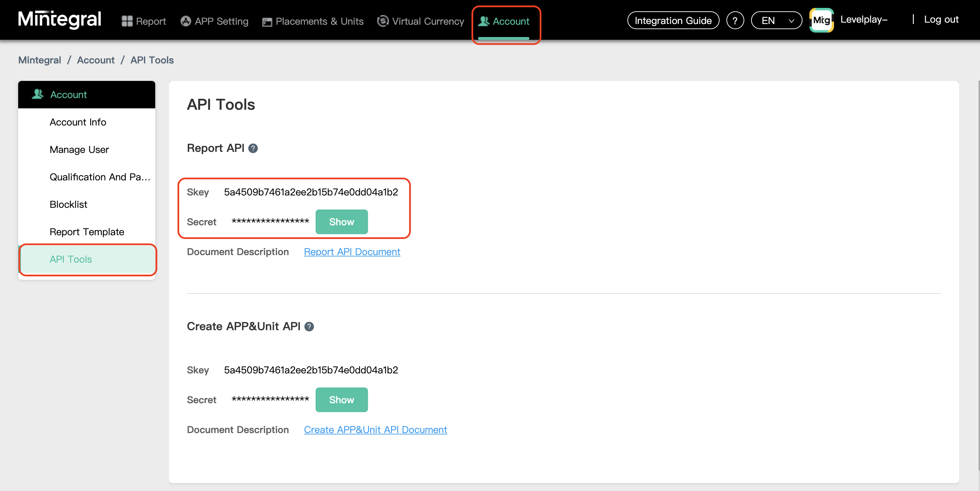Open Report via the grid icon

127,21
